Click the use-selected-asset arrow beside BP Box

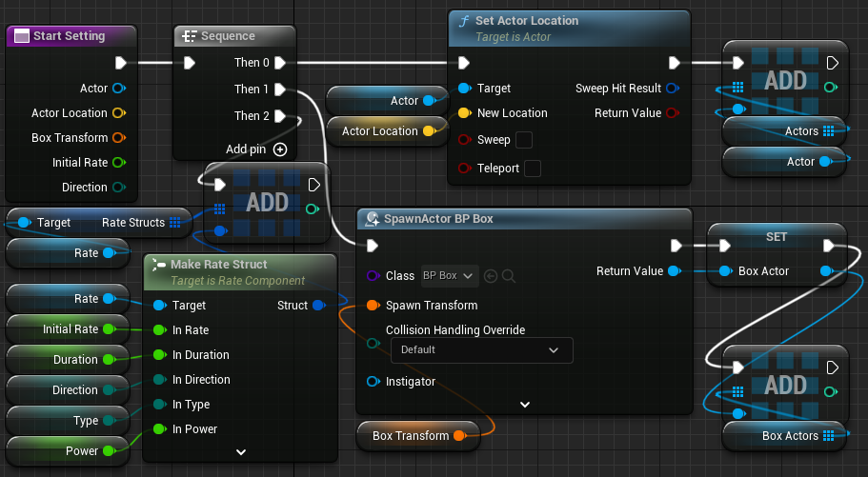(x=492, y=276)
